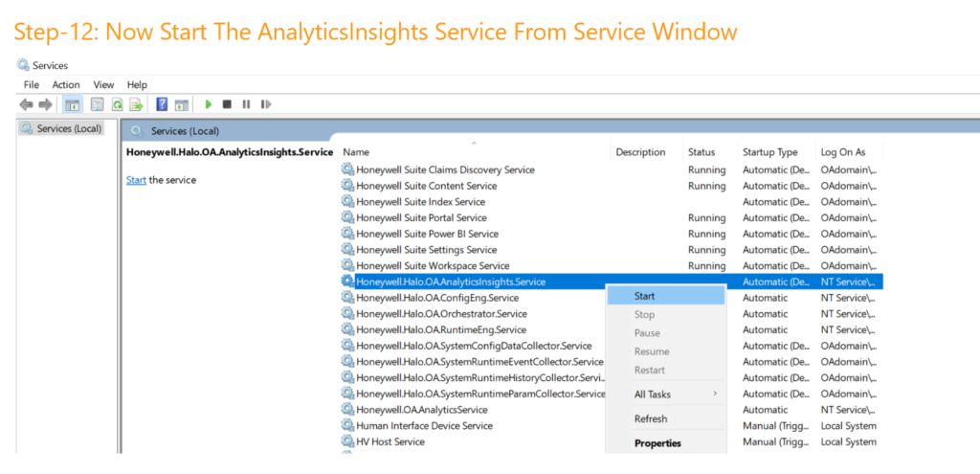Sort by the Startup Type column header
The image size is (980, 474).
[769, 152]
